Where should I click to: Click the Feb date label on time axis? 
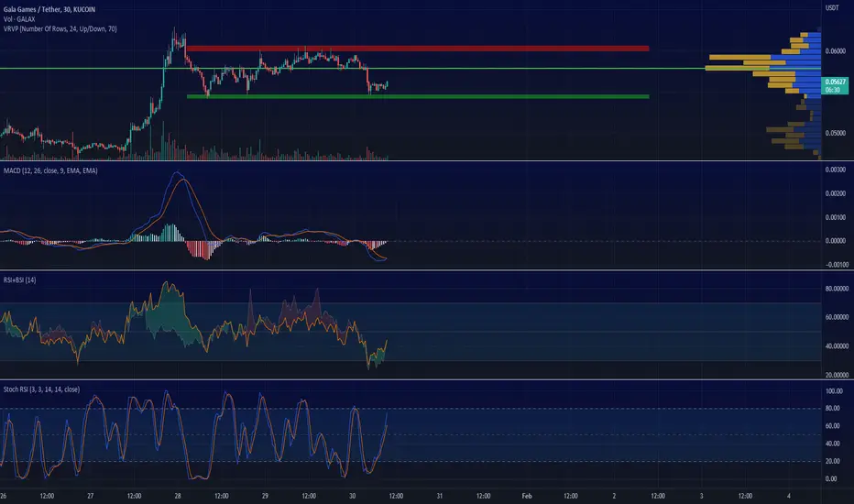pyautogui.click(x=527, y=496)
